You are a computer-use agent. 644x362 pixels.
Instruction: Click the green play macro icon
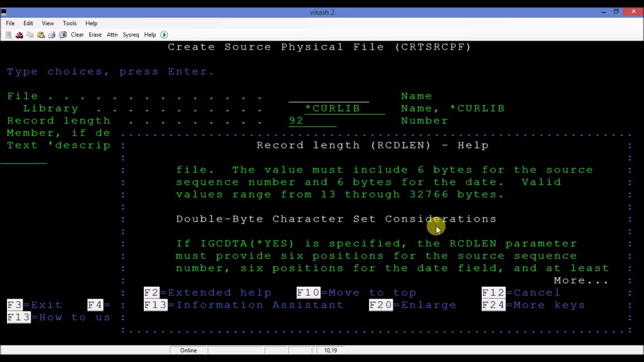coord(164,35)
